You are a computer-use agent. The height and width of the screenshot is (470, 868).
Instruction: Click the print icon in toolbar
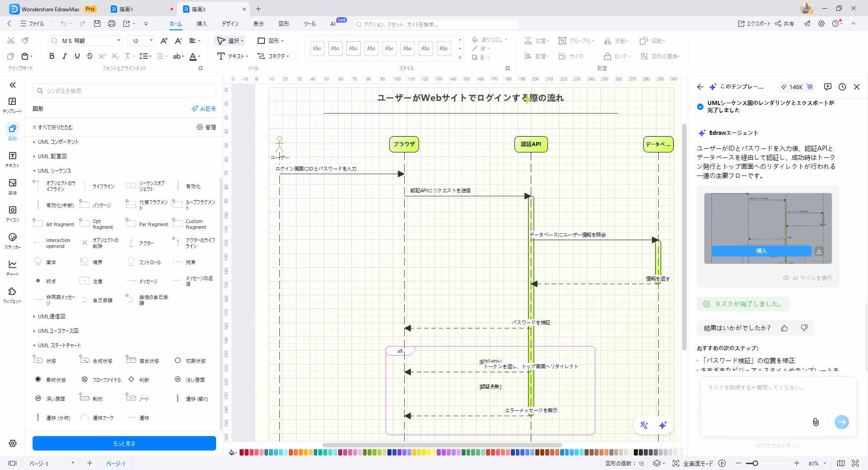(x=112, y=24)
